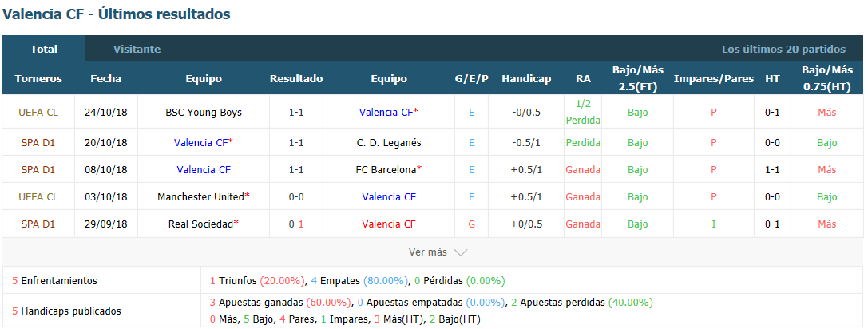Click the 24/10/18 match score 1-1

(x=296, y=112)
